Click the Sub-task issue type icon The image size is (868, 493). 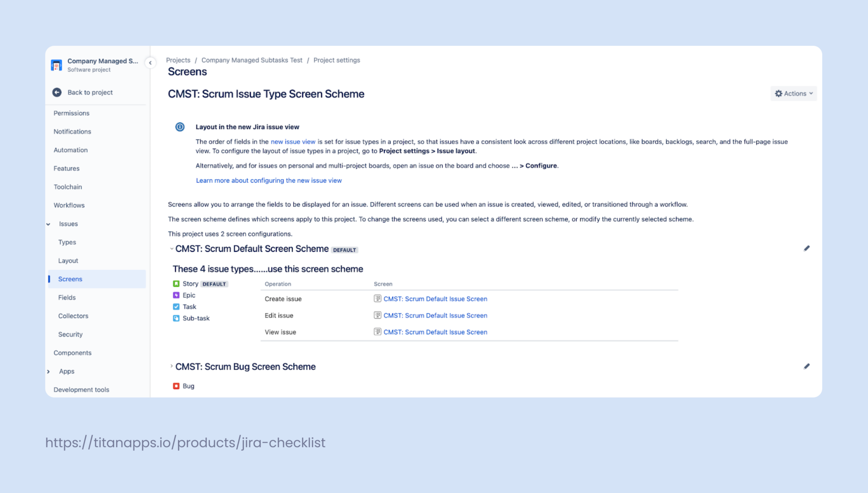coord(176,318)
